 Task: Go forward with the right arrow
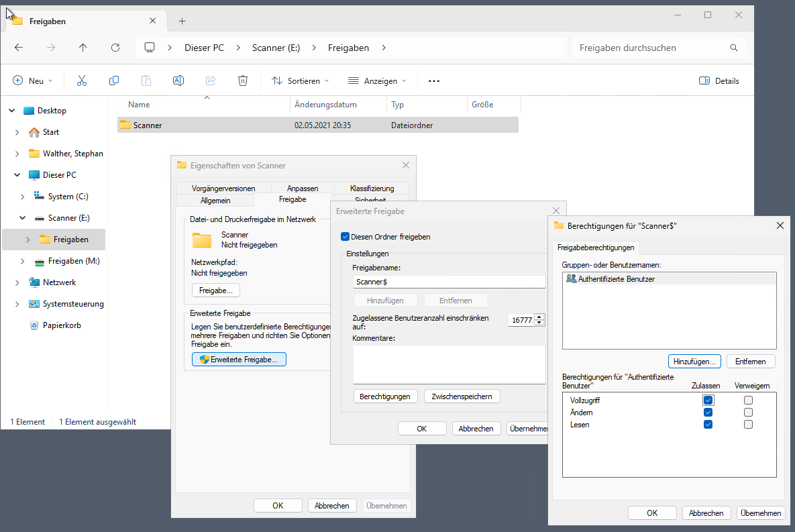(51, 48)
